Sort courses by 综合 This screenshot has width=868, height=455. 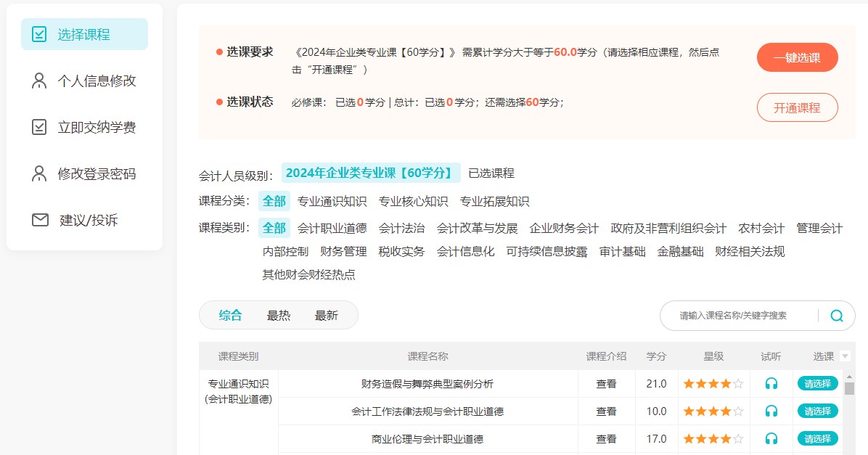tap(230, 316)
